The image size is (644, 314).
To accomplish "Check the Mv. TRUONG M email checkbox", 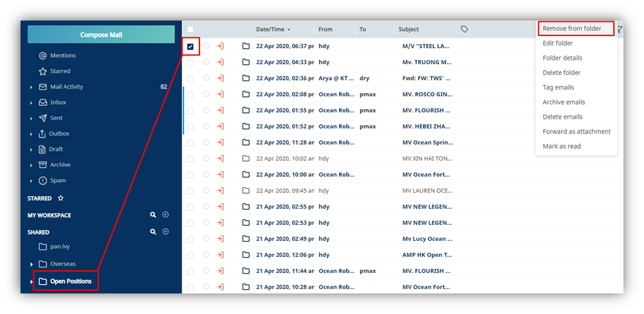I will (190, 62).
